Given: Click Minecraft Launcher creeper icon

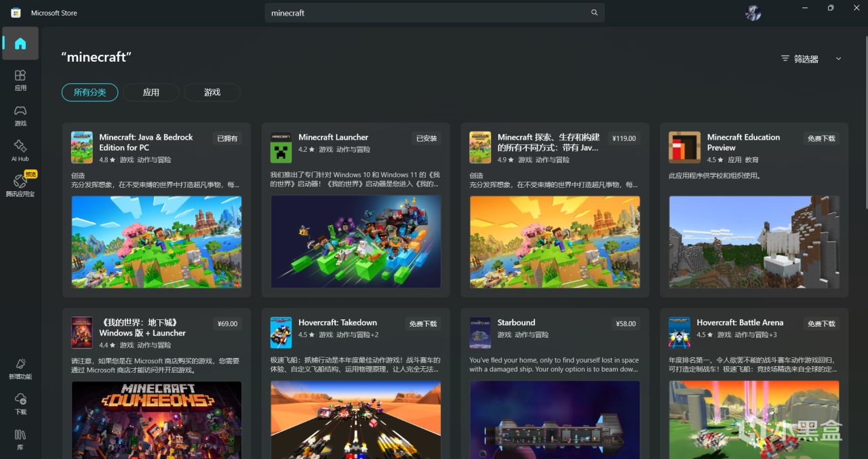Looking at the screenshot, I should [281, 147].
